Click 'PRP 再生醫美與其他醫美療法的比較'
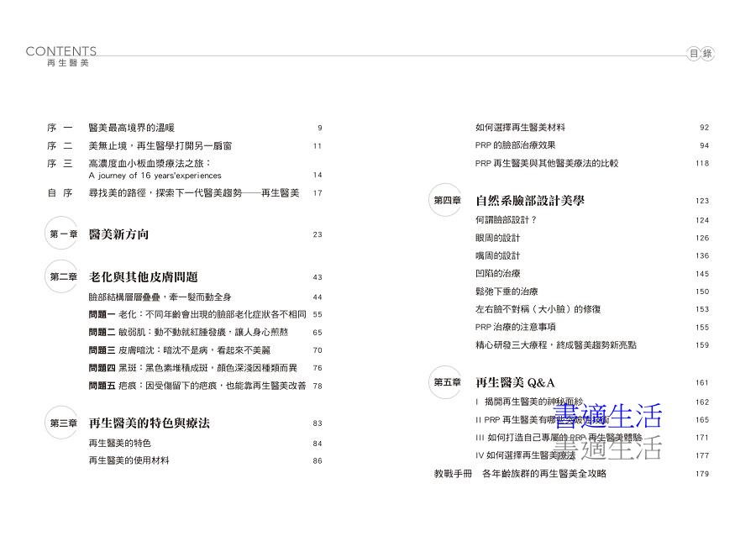 pos(547,163)
